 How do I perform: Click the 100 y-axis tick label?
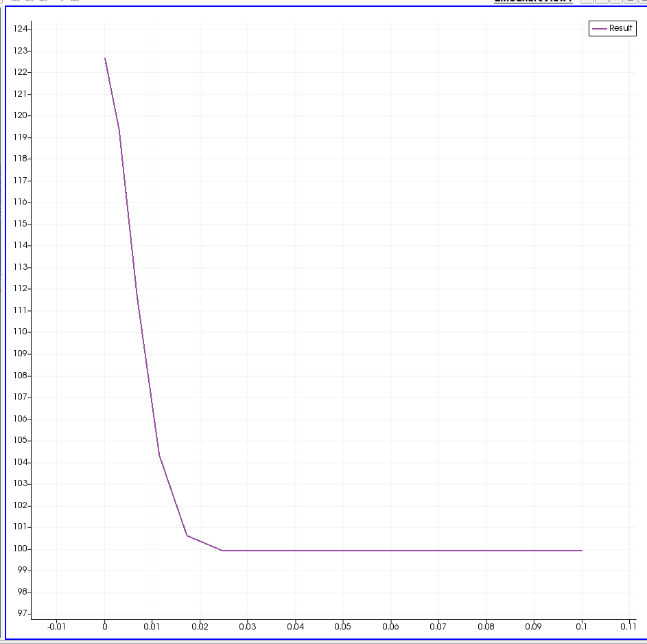click(x=21, y=549)
